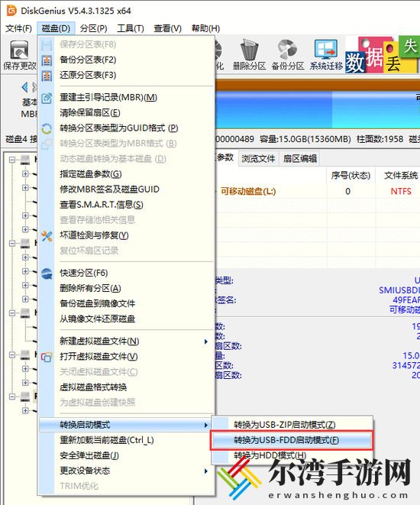
Task: Switch to the 扇区编辑 tab
Action: coord(300,158)
